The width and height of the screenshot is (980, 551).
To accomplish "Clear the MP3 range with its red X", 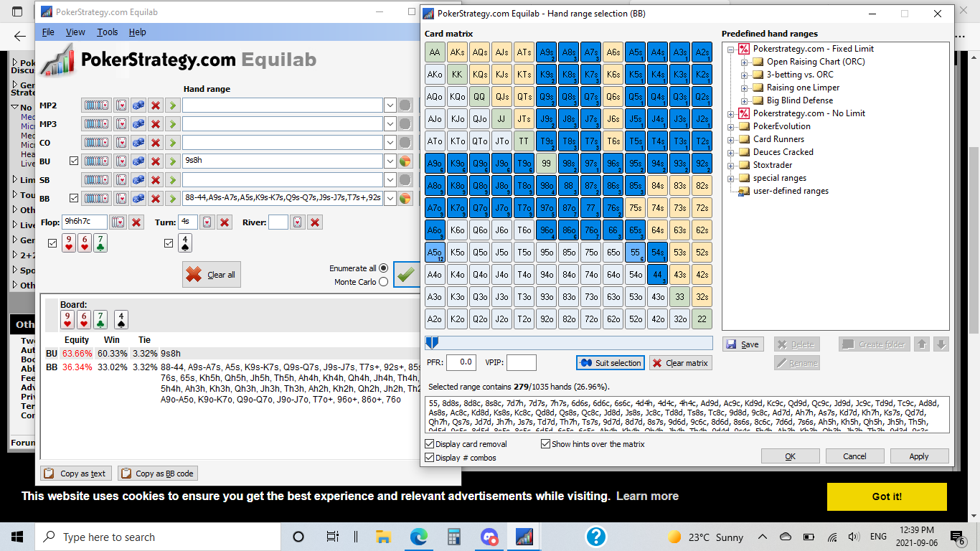I will click(156, 124).
